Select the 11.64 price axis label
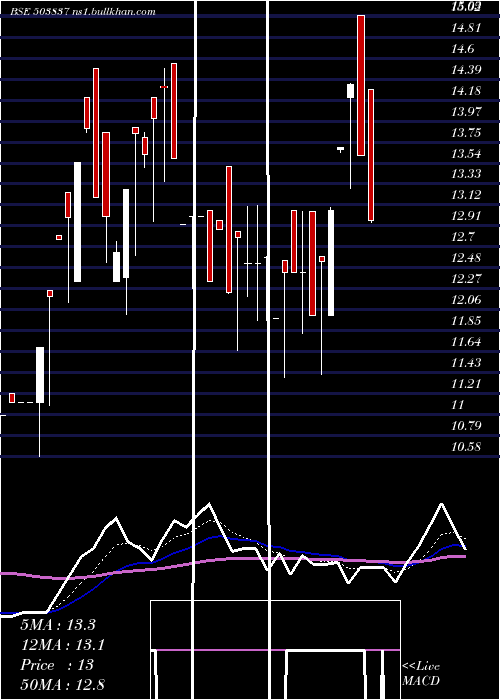The width and height of the screenshot is (500, 700). pos(466,342)
